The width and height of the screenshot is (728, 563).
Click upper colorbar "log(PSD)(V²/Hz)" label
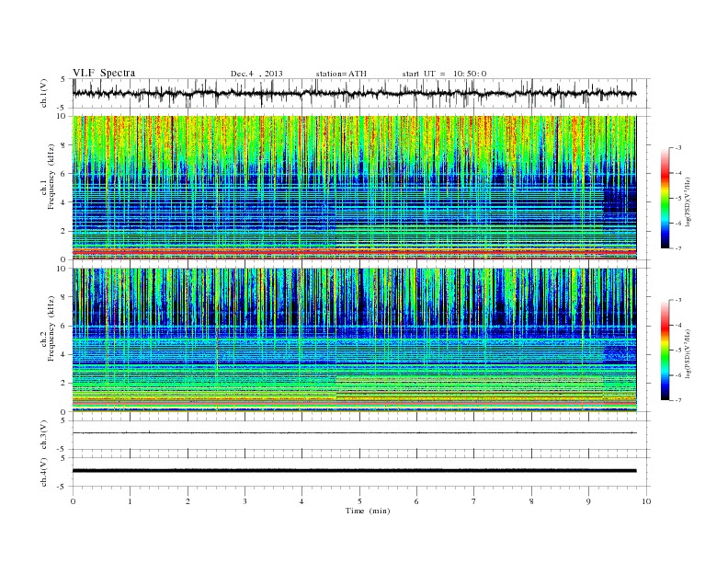coord(688,201)
